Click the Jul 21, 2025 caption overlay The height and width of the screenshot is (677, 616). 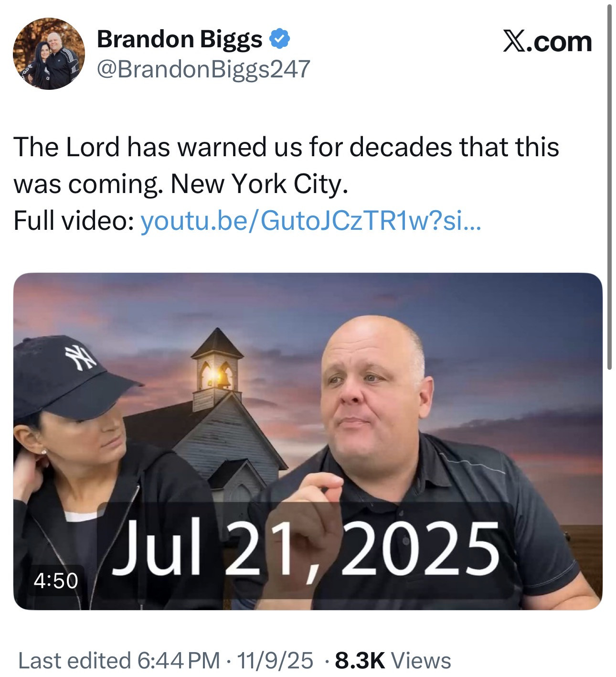(x=306, y=549)
